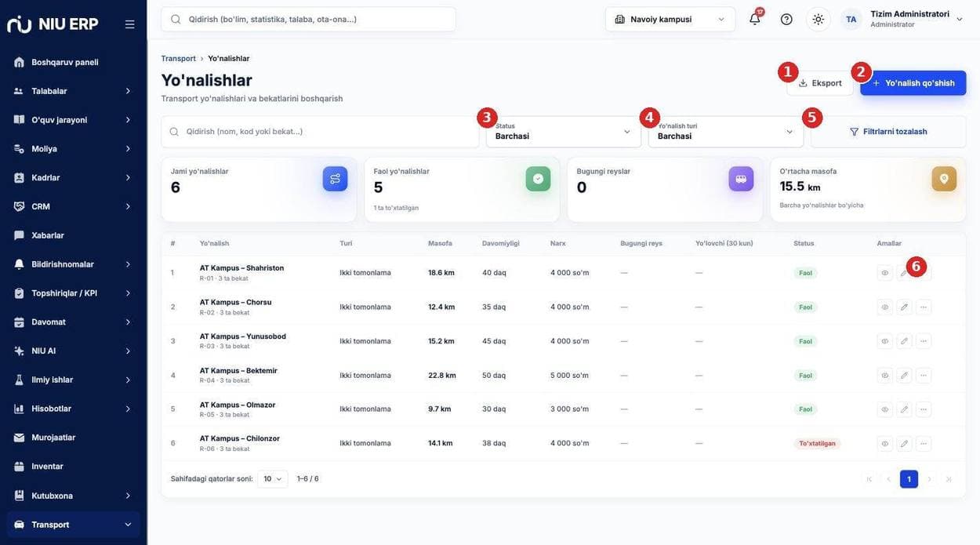
Task: Change the rows-per-page dropdown showing 10
Action: coord(273,479)
